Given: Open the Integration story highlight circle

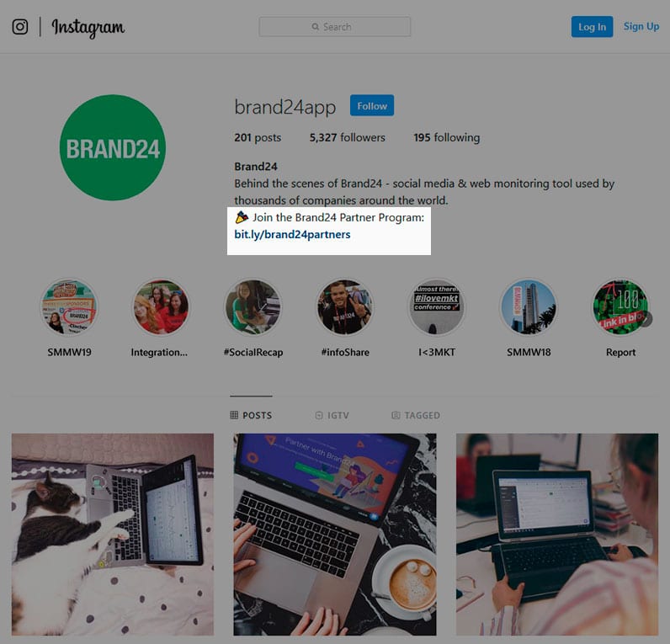Looking at the screenshot, I should pyautogui.click(x=161, y=306).
